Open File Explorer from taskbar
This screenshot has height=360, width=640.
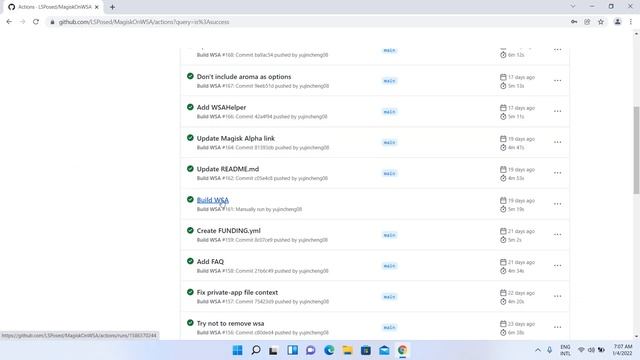(x=347, y=350)
